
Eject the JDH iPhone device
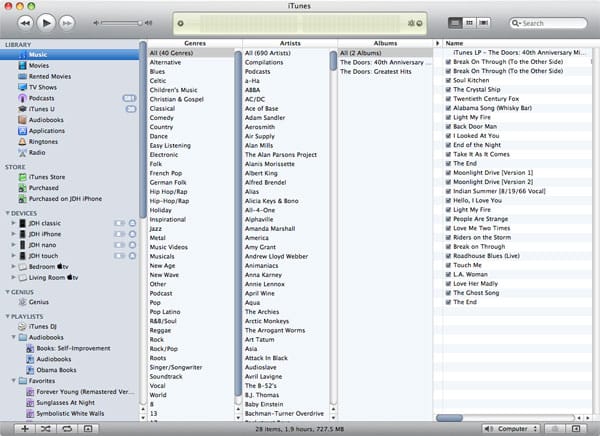click(132, 234)
